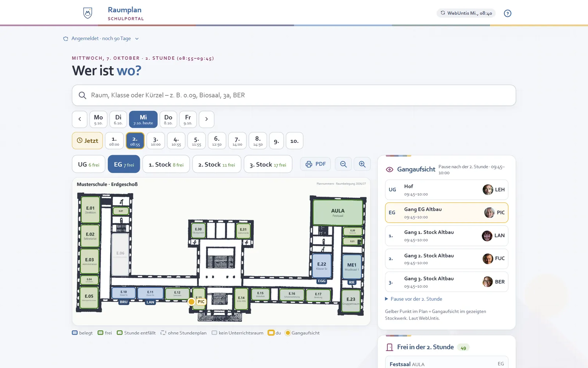Select Tuesday 6.10. day button

click(x=118, y=119)
